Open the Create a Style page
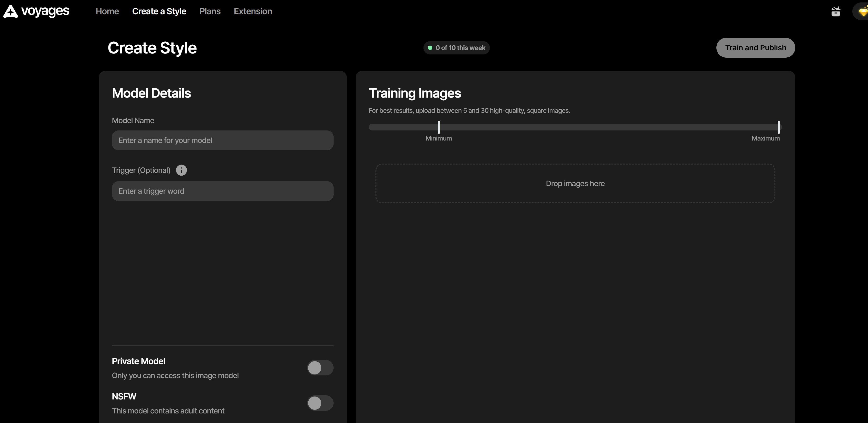This screenshot has height=423, width=868. [159, 12]
